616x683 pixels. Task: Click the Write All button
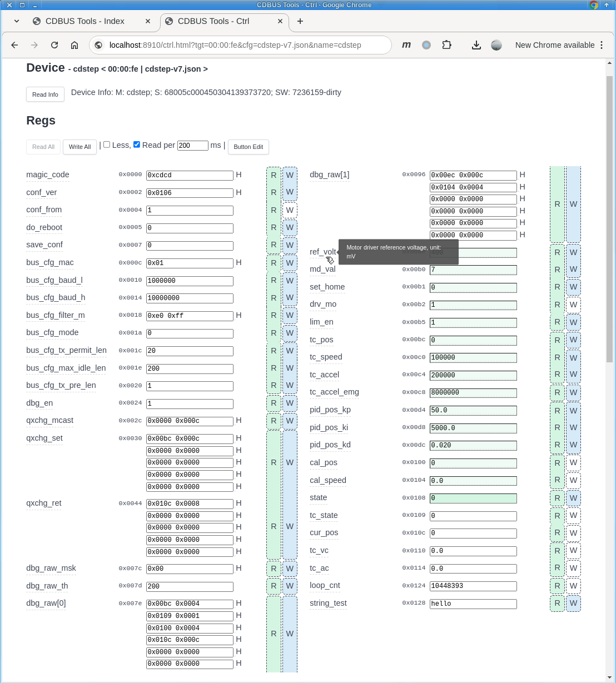(x=80, y=147)
